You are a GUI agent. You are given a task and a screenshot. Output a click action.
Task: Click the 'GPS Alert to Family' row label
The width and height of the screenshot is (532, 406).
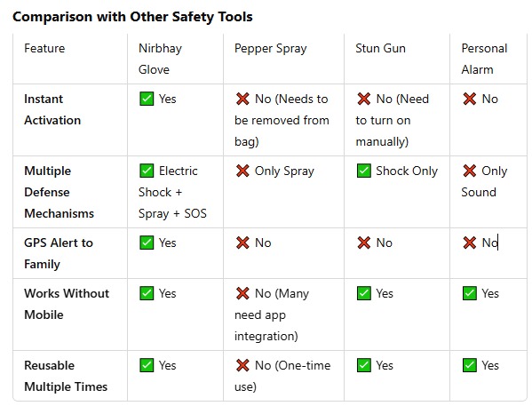(x=59, y=253)
